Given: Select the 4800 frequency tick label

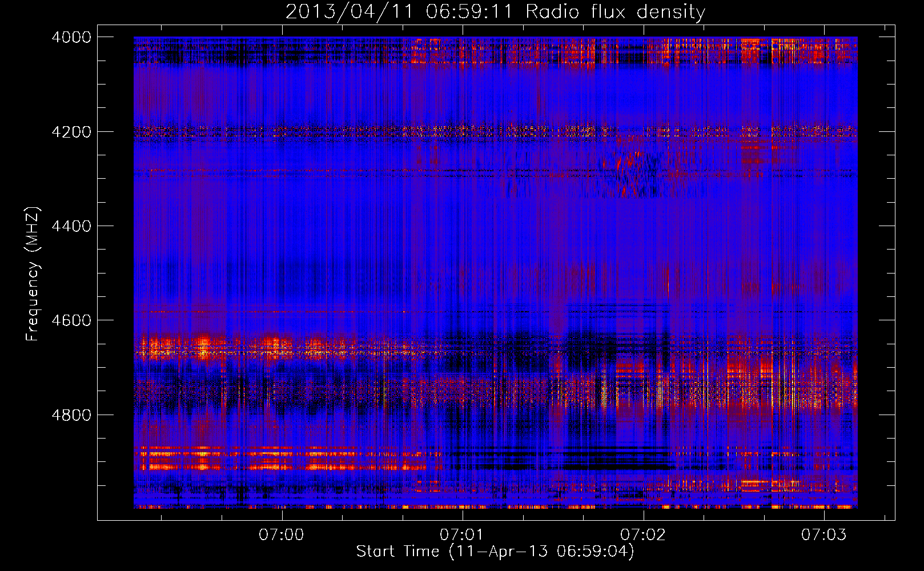Looking at the screenshot, I should (x=71, y=415).
